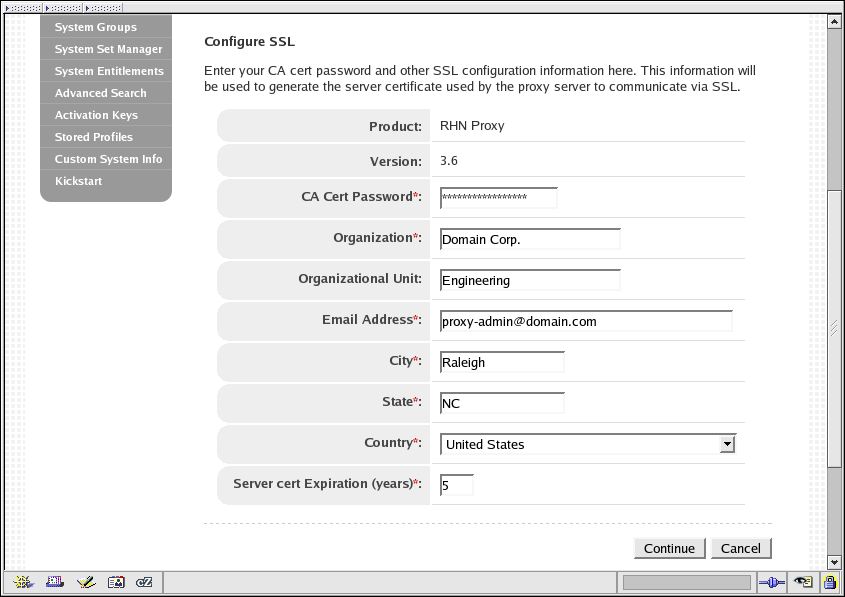The width and height of the screenshot is (845, 597).
Task: Expand the second collapsed toolbar grippy
Action: [x=62, y=7]
